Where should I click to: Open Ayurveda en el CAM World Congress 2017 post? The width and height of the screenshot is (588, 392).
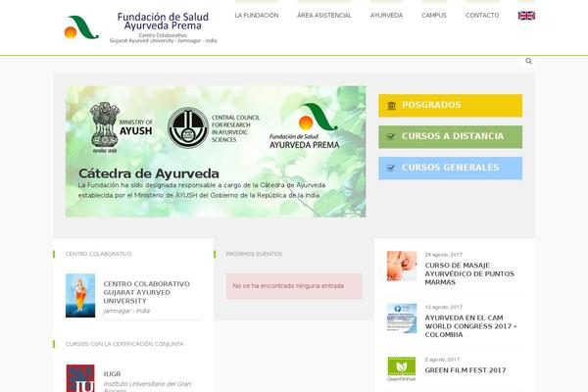coord(471,326)
